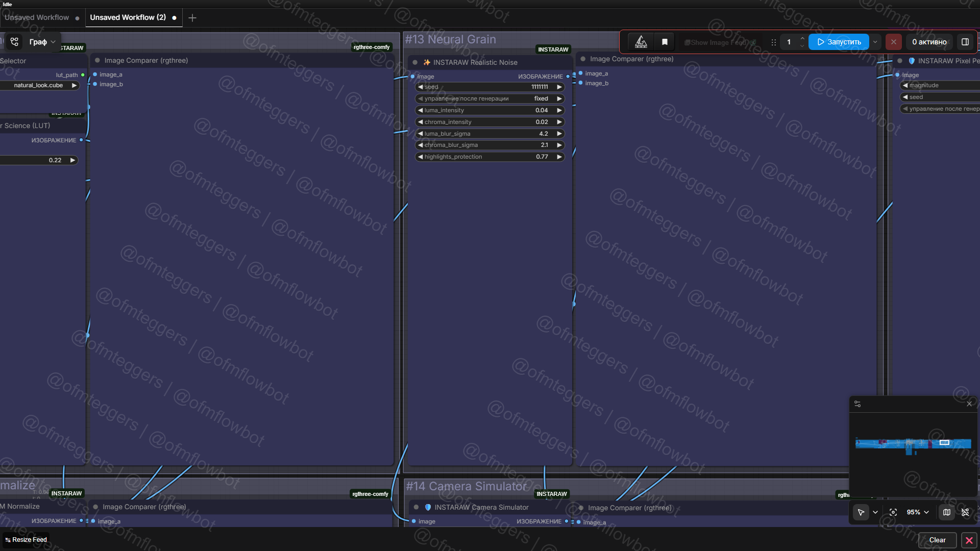
Task: Toggle the side panel layout icon
Action: point(965,42)
